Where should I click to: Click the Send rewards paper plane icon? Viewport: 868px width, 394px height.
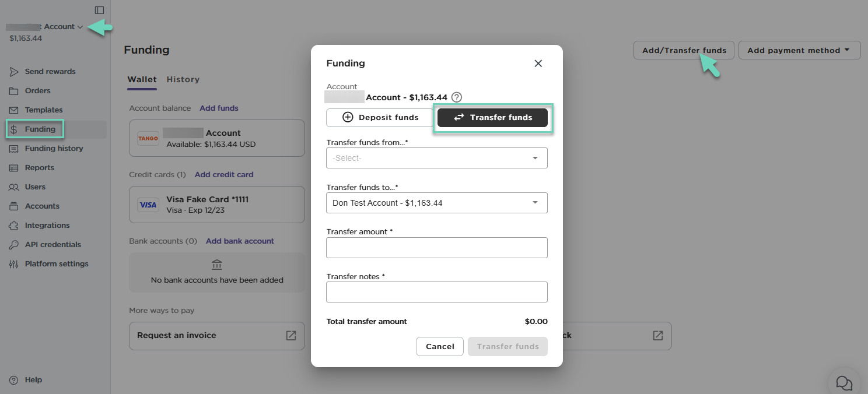(14, 72)
